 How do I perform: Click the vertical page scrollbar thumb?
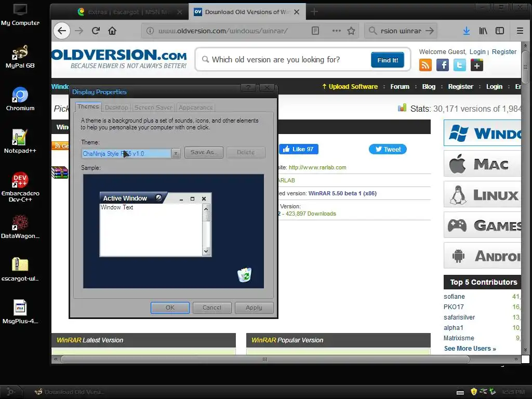tap(525, 67)
